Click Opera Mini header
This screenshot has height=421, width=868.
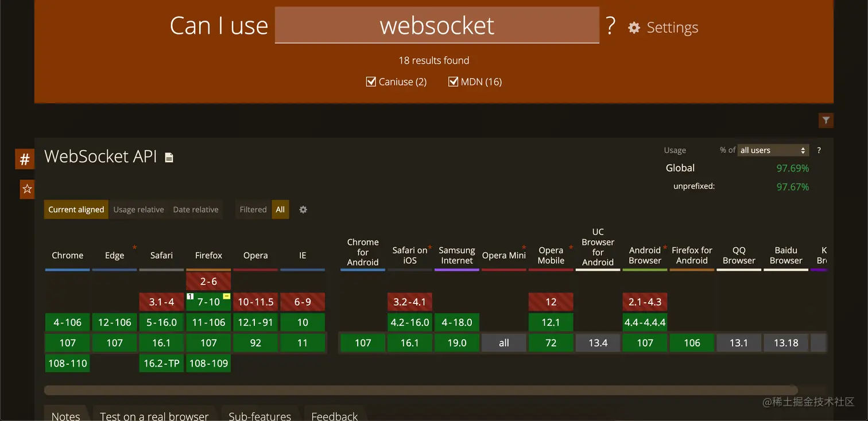pos(504,255)
